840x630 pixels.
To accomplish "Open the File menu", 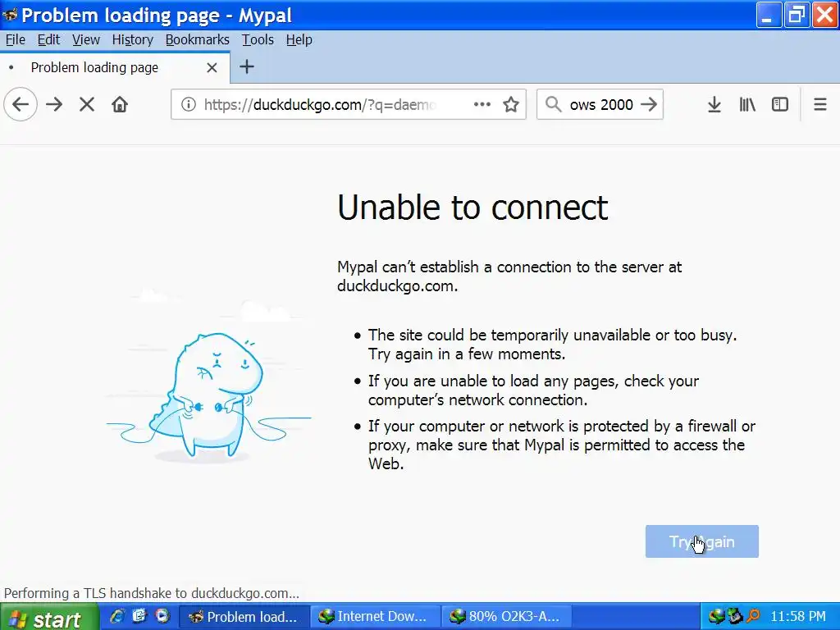I will (x=15, y=39).
